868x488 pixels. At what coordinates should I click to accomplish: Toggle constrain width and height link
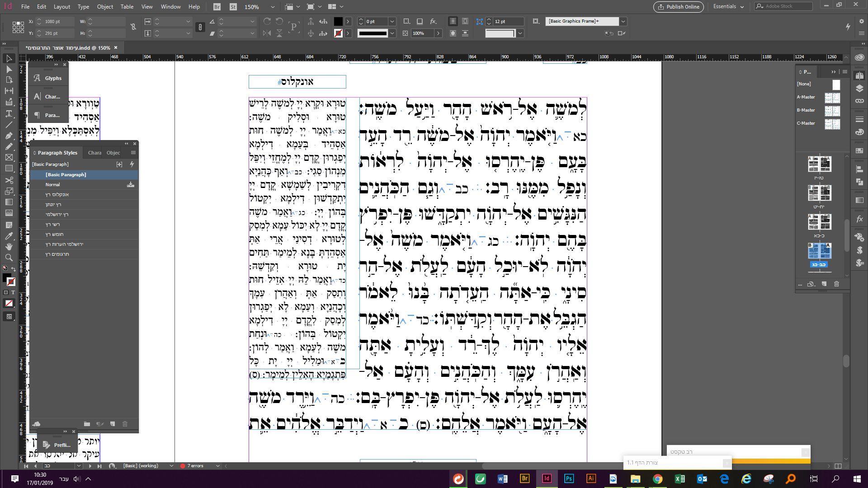coord(133,27)
